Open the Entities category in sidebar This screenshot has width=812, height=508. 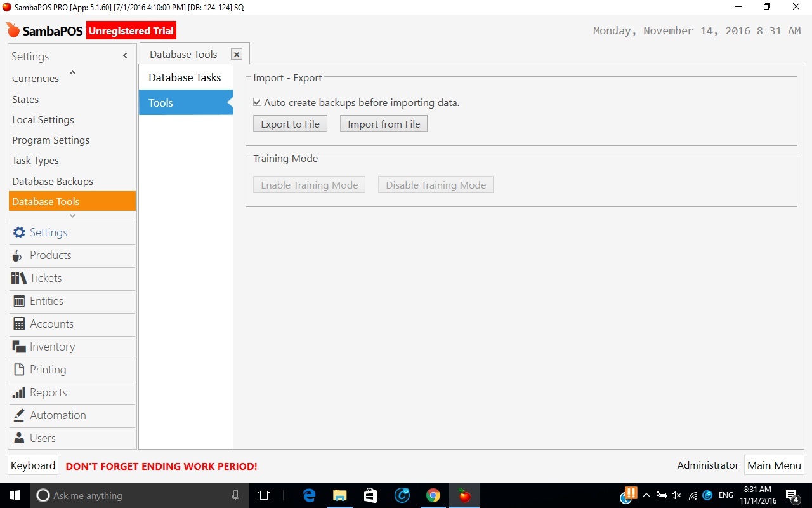[x=72, y=301]
